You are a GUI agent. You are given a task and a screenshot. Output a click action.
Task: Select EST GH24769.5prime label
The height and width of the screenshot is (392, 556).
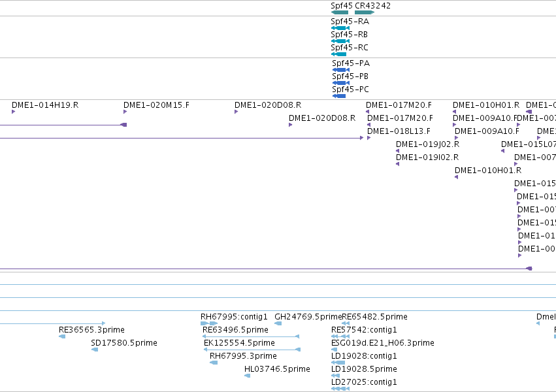(308, 317)
